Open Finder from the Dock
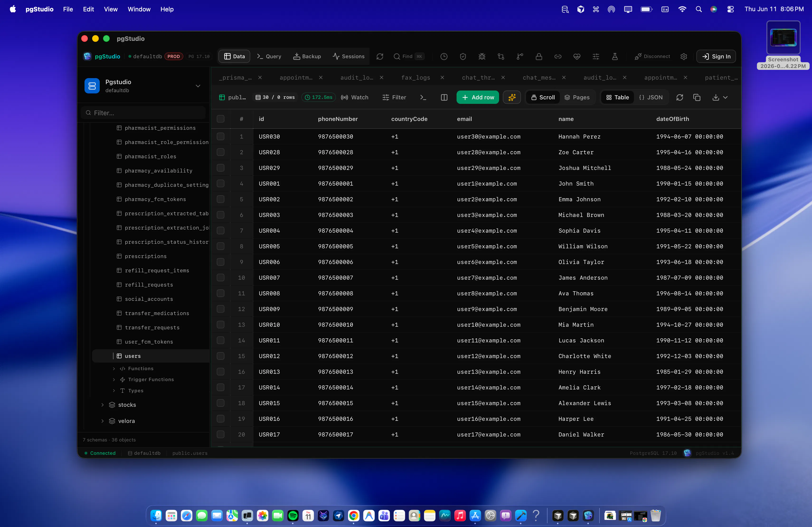 click(x=156, y=515)
